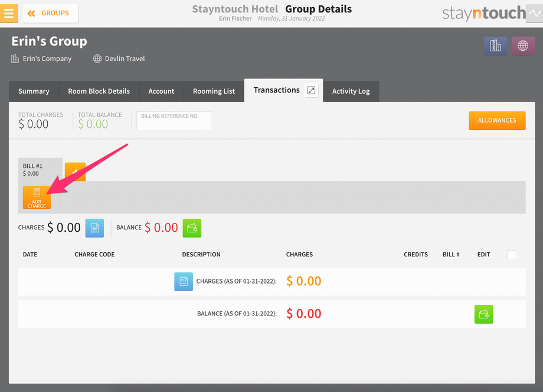Click the Devlin Travel label
This screenshot has width=543, height=392.
point(125,59)
